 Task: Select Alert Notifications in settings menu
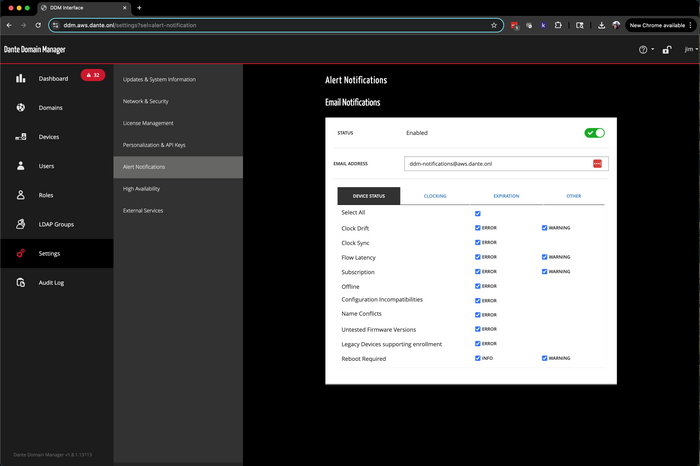pos(178,167)
